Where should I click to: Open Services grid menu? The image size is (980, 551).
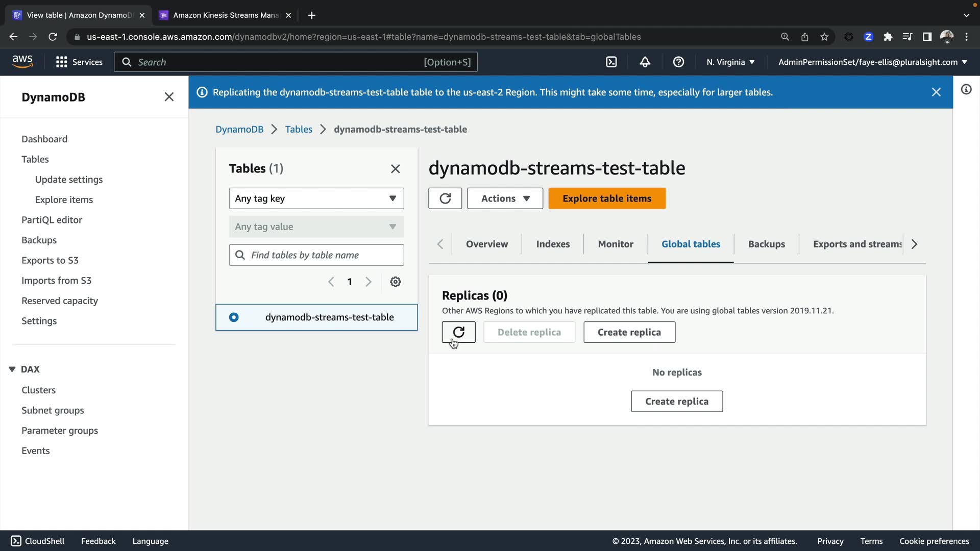pos(79,62)
